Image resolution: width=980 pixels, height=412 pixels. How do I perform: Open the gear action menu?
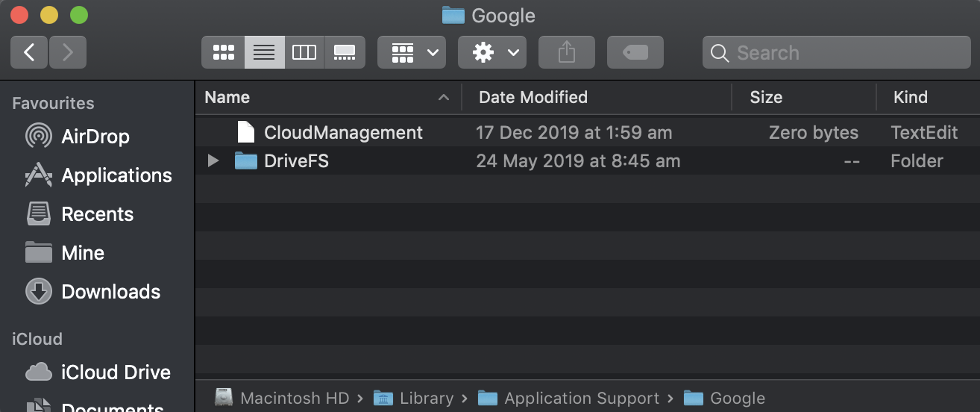click(x=492, y=52)
